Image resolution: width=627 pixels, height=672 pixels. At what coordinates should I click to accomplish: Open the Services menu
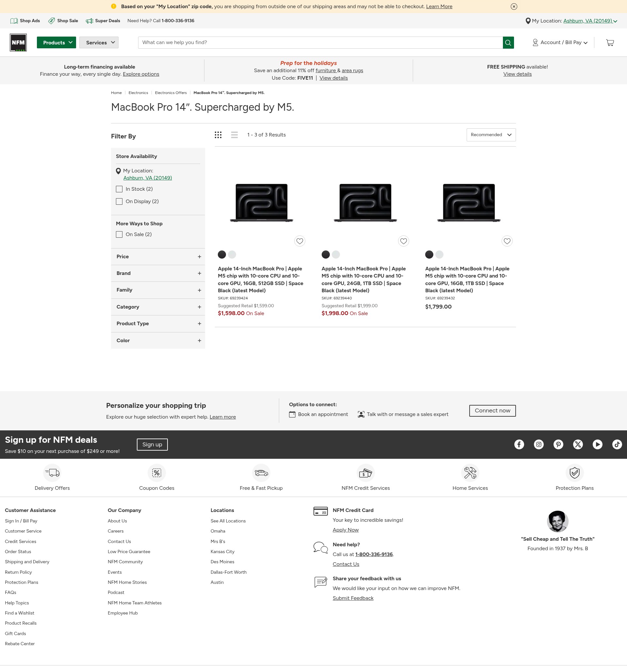(99, 42)
